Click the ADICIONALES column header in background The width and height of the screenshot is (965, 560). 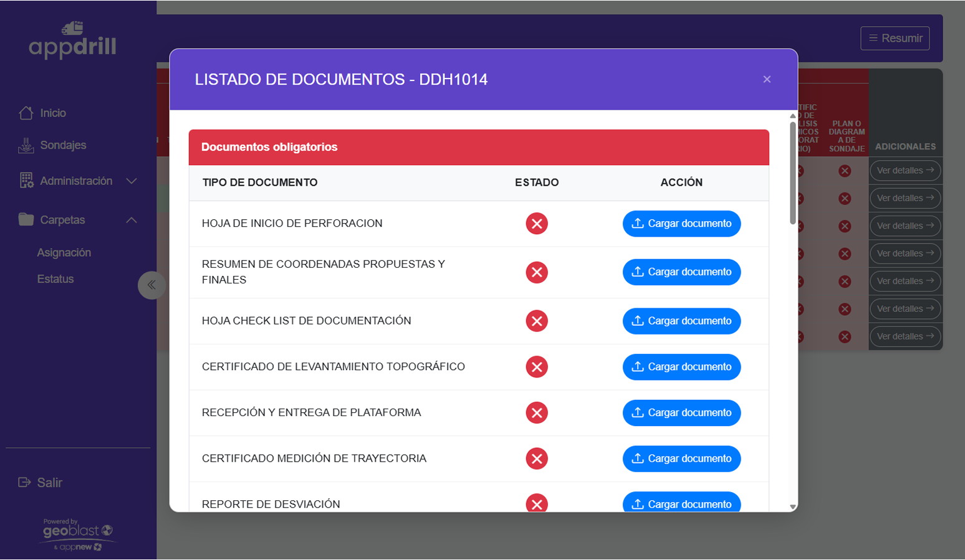tap(905, 146)
